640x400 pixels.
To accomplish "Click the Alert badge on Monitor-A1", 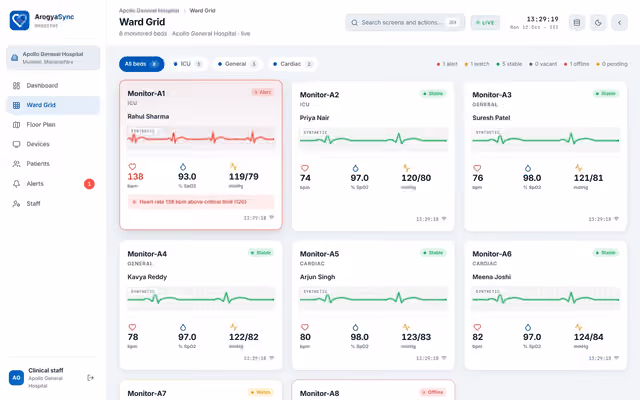I will coord(262,92).
